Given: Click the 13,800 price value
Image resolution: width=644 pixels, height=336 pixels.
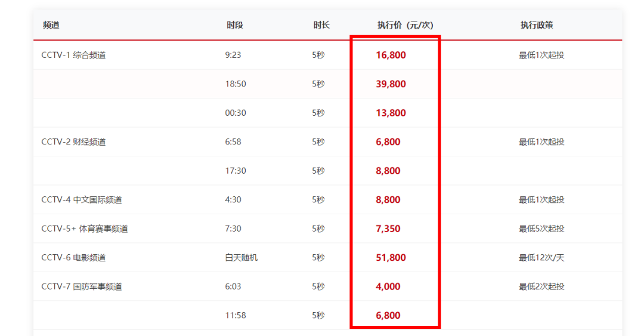Looking at the screenshot, I should (x=391, y=113).
